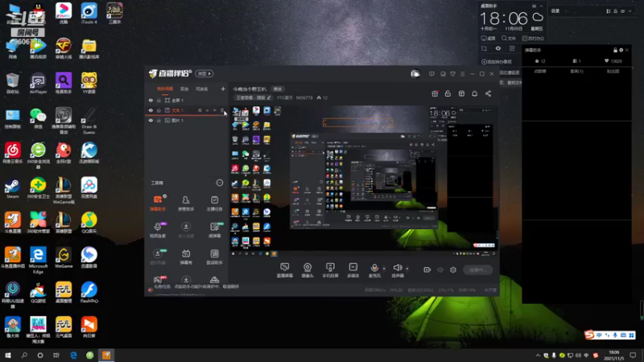
Task: Collapse the toolbox panel with the round button
Action: [220, 183]
